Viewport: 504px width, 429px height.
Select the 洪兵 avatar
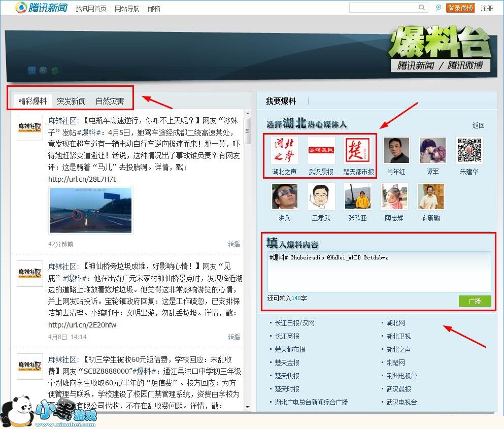284,196
